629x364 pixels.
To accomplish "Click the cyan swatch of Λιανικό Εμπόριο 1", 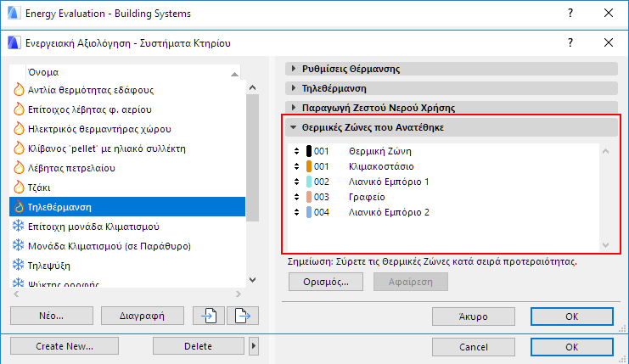I will (x=309, y=182).
